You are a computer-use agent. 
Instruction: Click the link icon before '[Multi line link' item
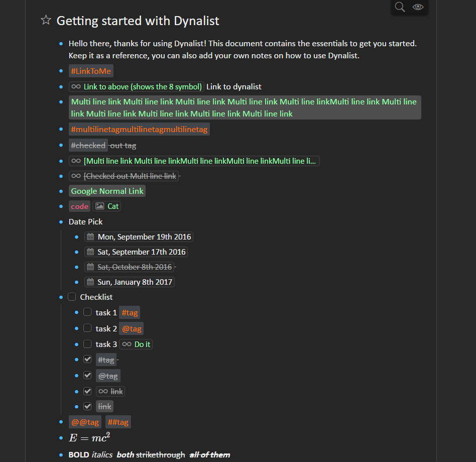[75, 161]
